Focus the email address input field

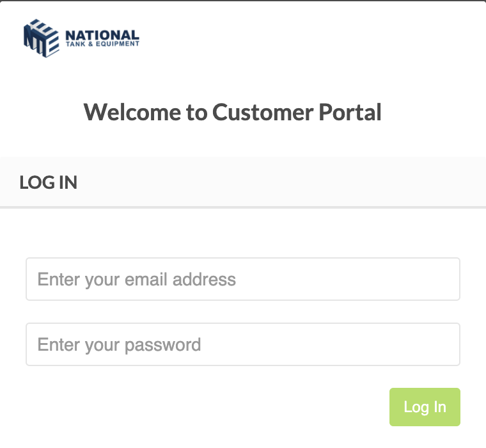[x=243, y=279]
